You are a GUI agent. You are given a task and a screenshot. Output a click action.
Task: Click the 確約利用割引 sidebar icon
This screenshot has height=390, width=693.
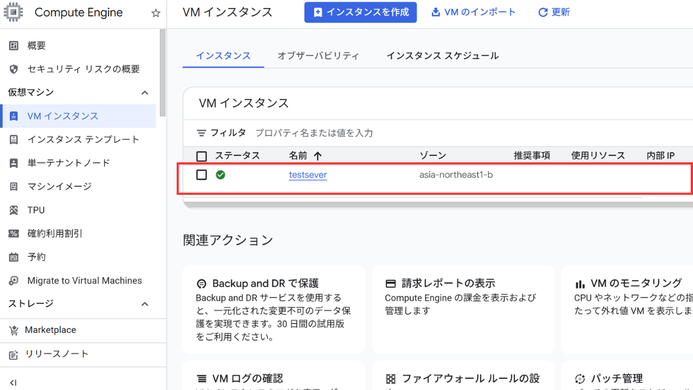click(x=14, y=233)
